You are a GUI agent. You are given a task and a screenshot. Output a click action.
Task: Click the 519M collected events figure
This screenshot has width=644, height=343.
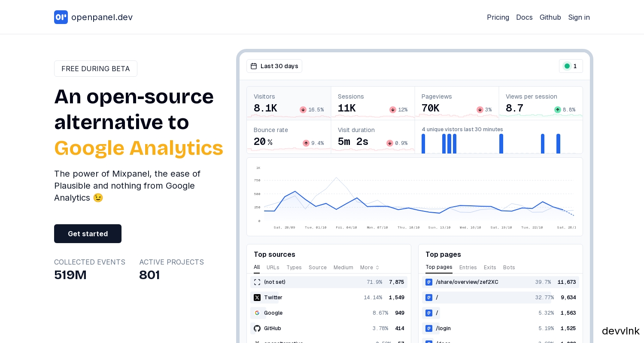70,275
